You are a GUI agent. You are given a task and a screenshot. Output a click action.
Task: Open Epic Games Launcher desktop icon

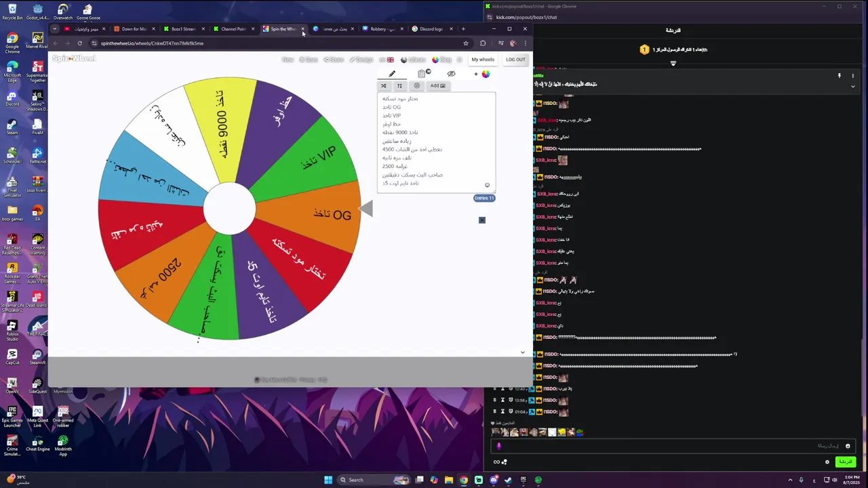click(x=12, y=415)
